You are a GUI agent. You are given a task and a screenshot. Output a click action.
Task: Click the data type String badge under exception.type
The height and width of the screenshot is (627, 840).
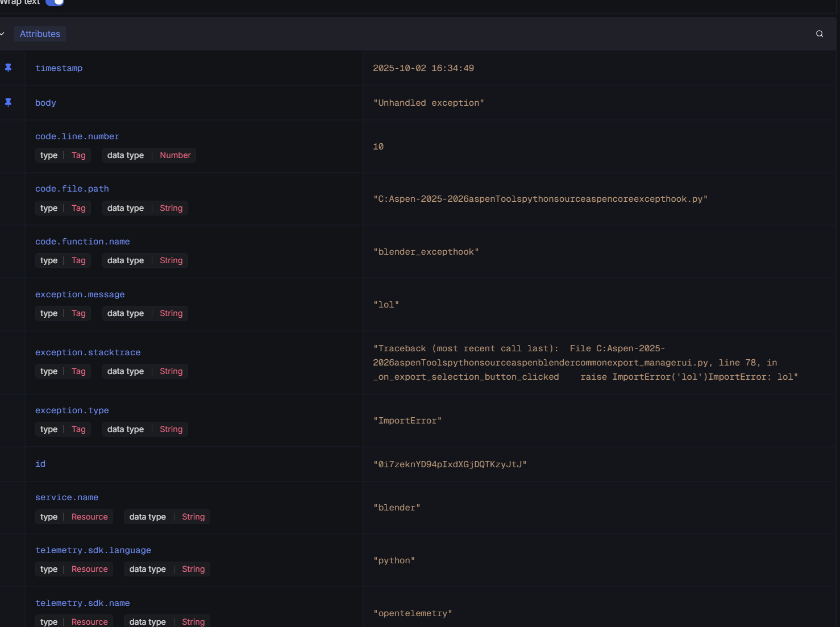tap(145, 429)
